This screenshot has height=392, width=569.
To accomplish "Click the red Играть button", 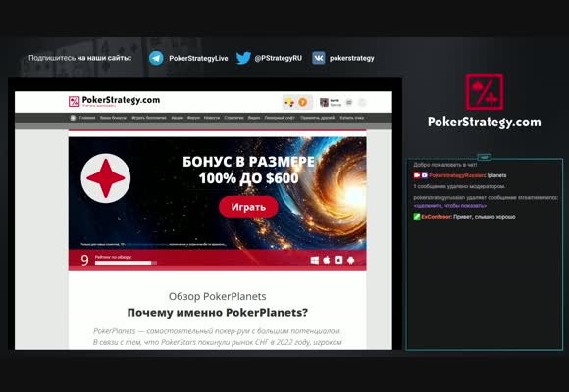I will click(x=248, y=207).
